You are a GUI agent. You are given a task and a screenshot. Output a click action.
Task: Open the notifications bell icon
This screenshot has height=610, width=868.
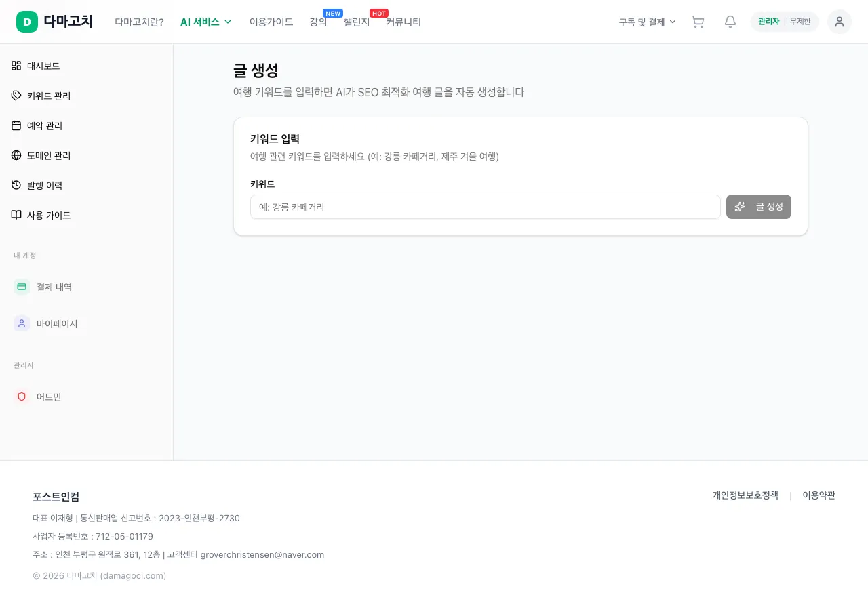730,22
